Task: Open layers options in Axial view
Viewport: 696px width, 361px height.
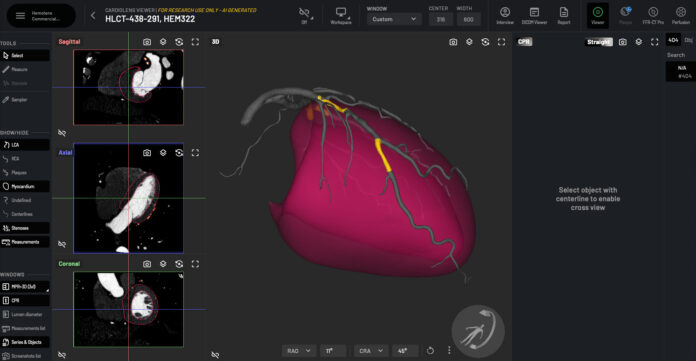Action: 163,153
